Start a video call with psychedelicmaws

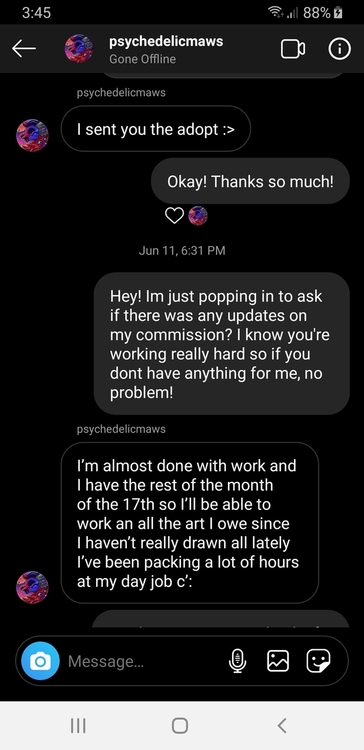coord(293,49)
